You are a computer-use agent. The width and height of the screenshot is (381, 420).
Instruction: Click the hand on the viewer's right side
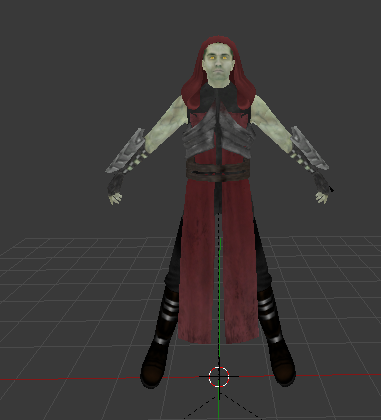[322, 197]
